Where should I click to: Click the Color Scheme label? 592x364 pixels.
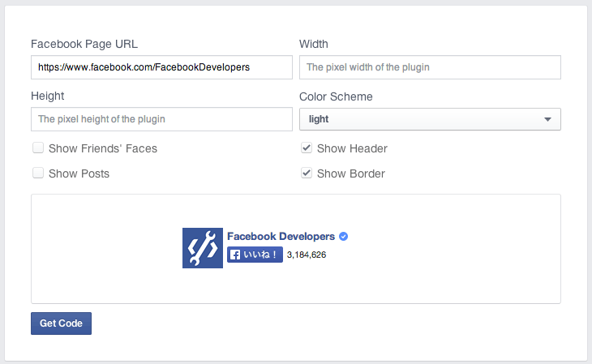[336, 96]
